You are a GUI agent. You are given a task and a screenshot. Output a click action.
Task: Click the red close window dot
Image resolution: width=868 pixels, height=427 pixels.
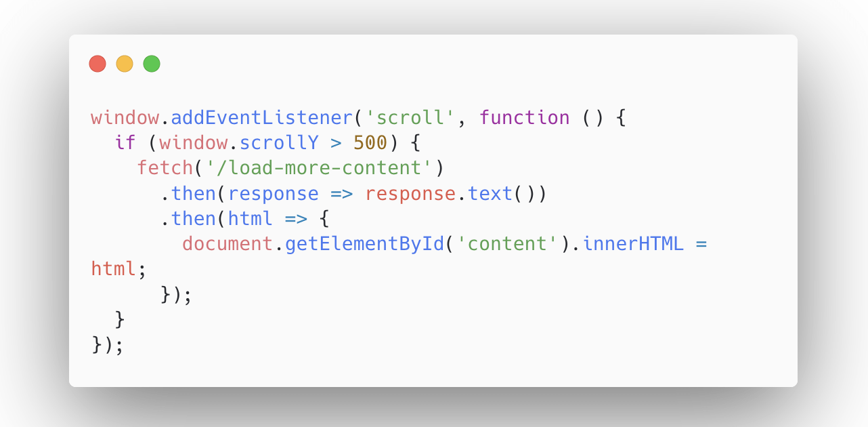click(x=97, y=64)
